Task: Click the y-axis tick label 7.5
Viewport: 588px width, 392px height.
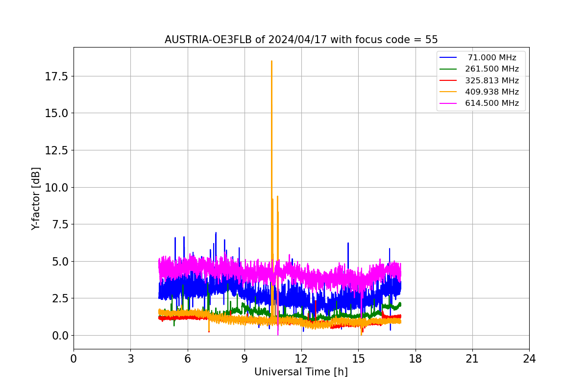Action: pos(60,224)
